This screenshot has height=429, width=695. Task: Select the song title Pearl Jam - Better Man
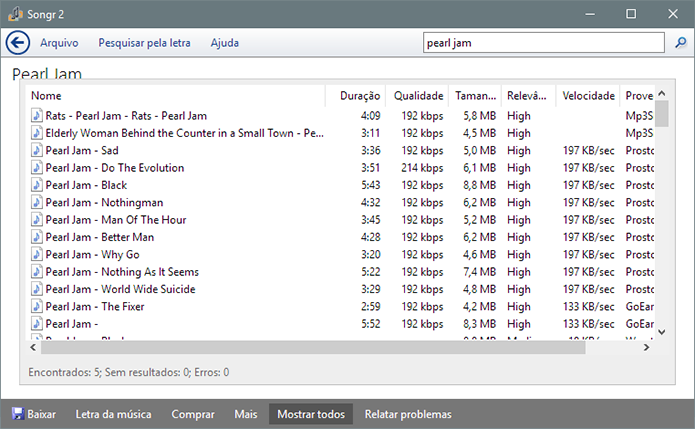[100, 237]
